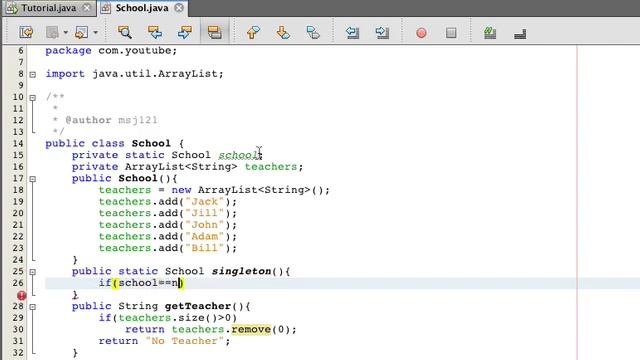Find next occurrence toolbar icon
Viewport: 640px width, 360px height.
[x=184, y=32]
